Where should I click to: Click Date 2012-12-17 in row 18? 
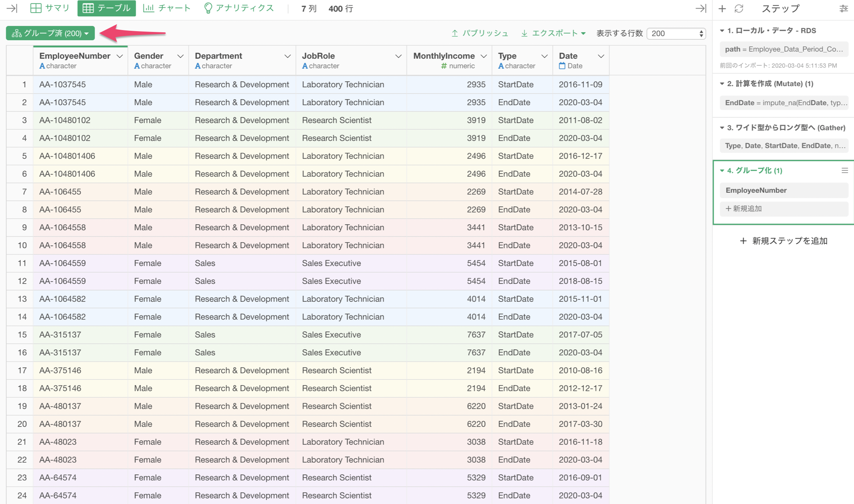pos(580,388)
